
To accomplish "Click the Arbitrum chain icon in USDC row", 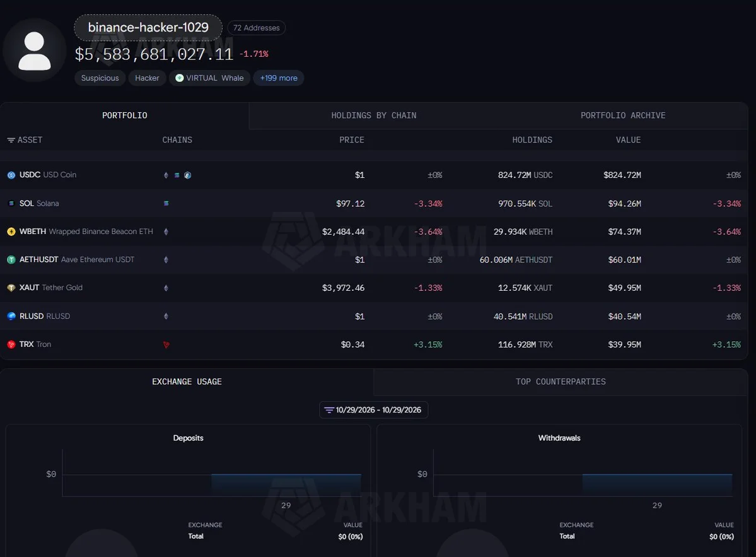I will coord(187,175).
